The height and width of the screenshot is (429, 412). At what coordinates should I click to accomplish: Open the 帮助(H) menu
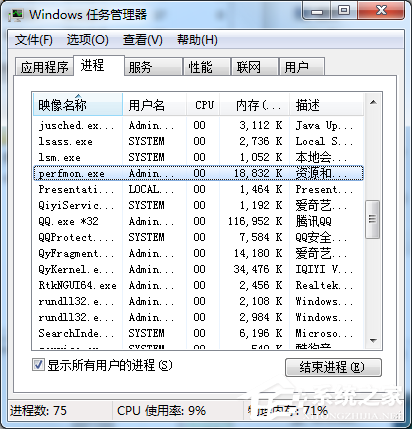click(x=197, y=40)
